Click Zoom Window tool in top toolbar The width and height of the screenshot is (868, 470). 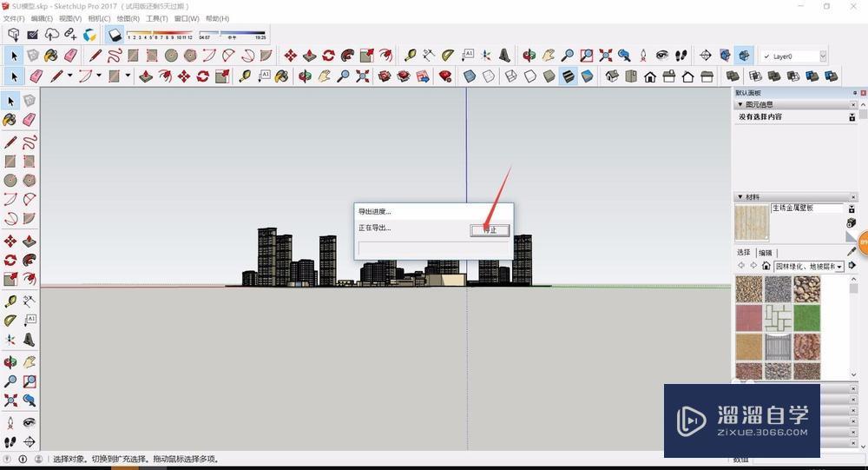[586, 55]
